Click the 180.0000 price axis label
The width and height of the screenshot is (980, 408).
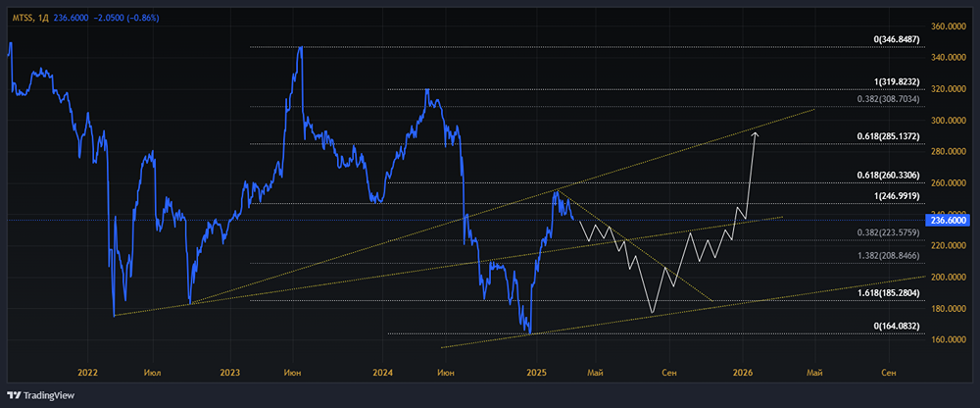click(949, 308)
